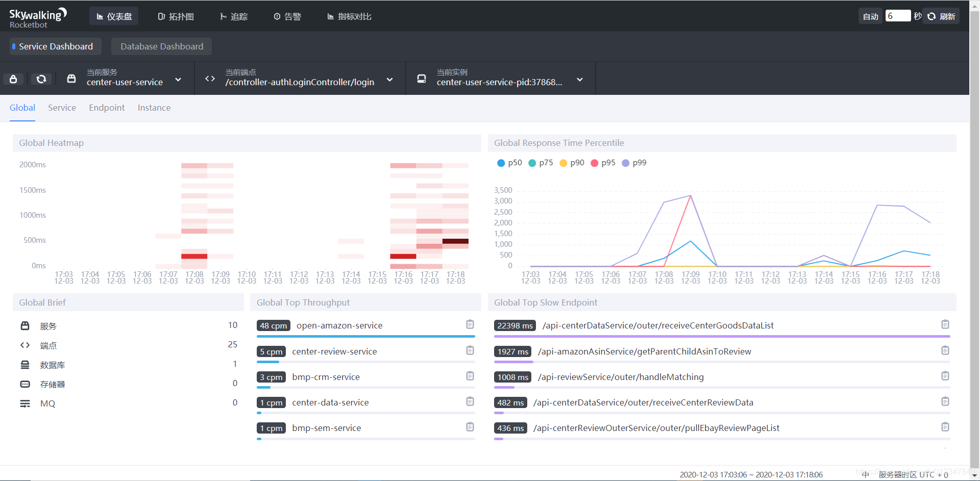
Task: Open the 追踪 trace menu
Action: (234, 16)
